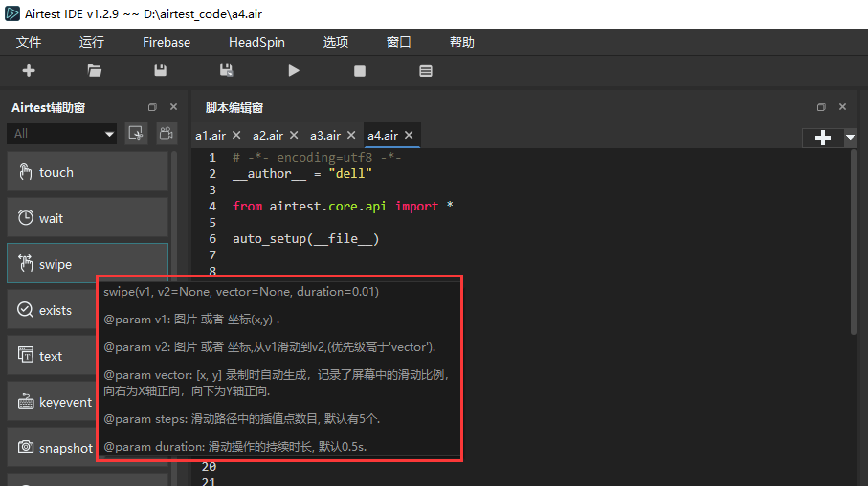Screen dimensions: 868x486
Task: Click the Airtest IDE logo in title bar
Action: coord(12,13)
